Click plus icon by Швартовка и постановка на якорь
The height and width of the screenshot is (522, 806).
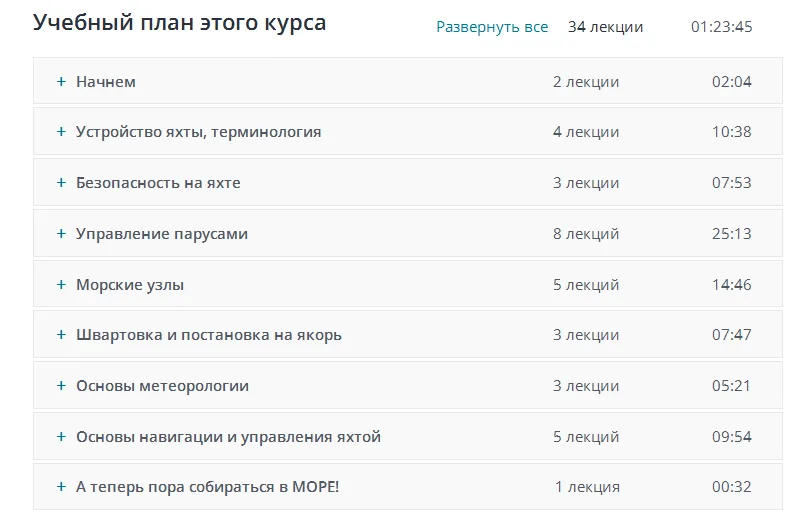click(x=61, y=335)
